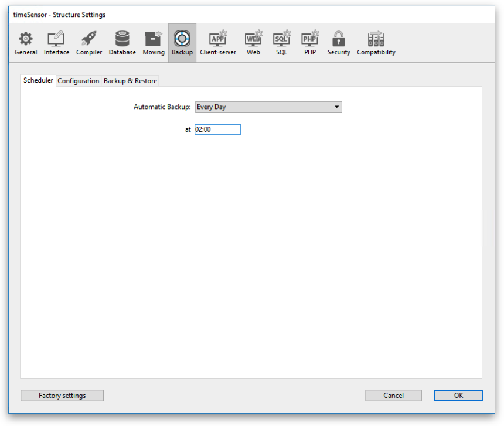Open the Database settings page

pyautogui.click(x=122, y=43)
